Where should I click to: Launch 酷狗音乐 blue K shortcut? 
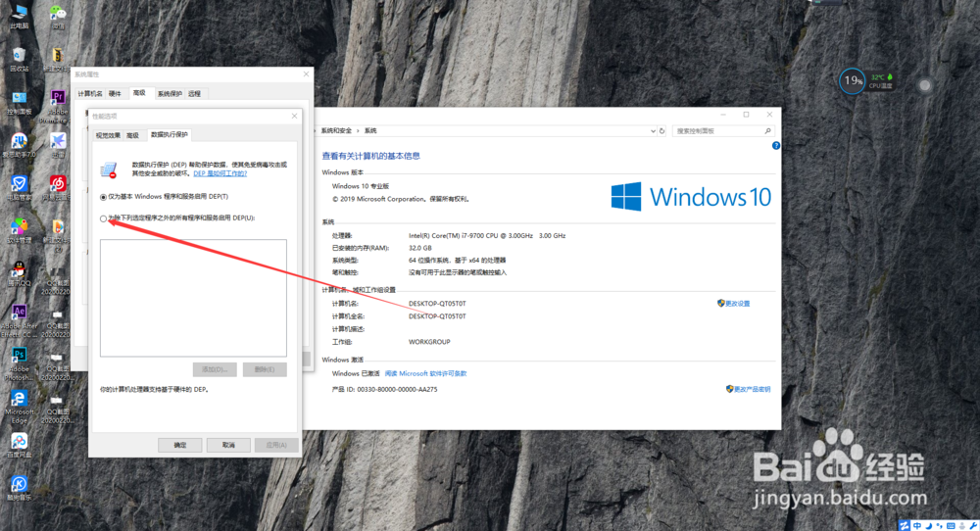pyautogui.click(x=19, y=488)
